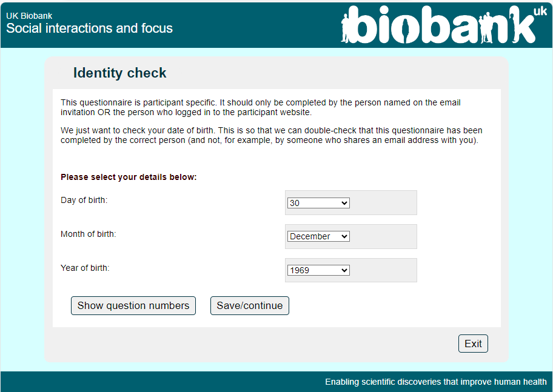The image size is (553, 392).
Task: Click the biobank logo in the header
Action: [438, 25]
